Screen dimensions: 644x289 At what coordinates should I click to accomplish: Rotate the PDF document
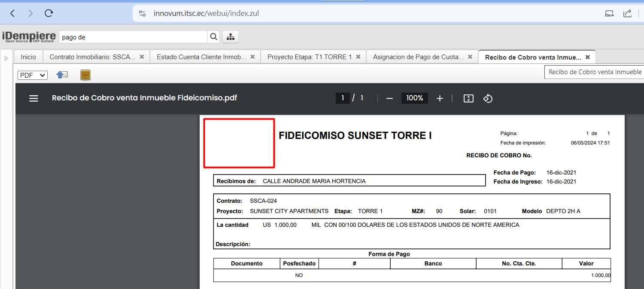[x=488, y=98]
